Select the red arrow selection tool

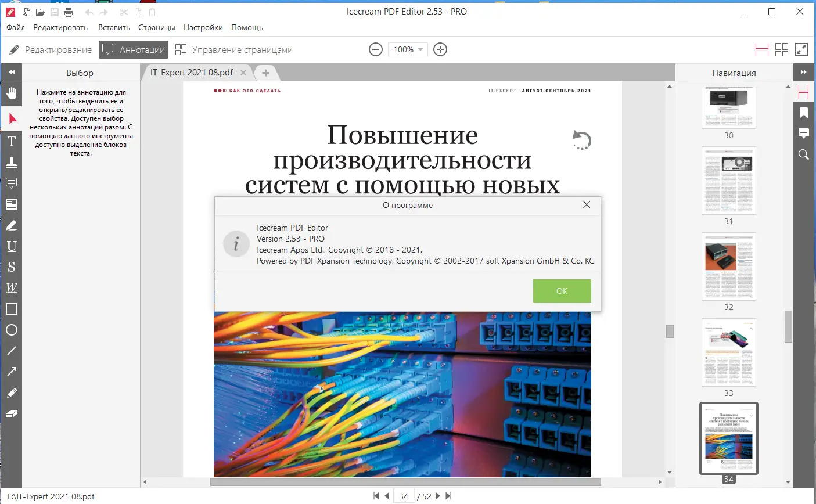point(12,119)
